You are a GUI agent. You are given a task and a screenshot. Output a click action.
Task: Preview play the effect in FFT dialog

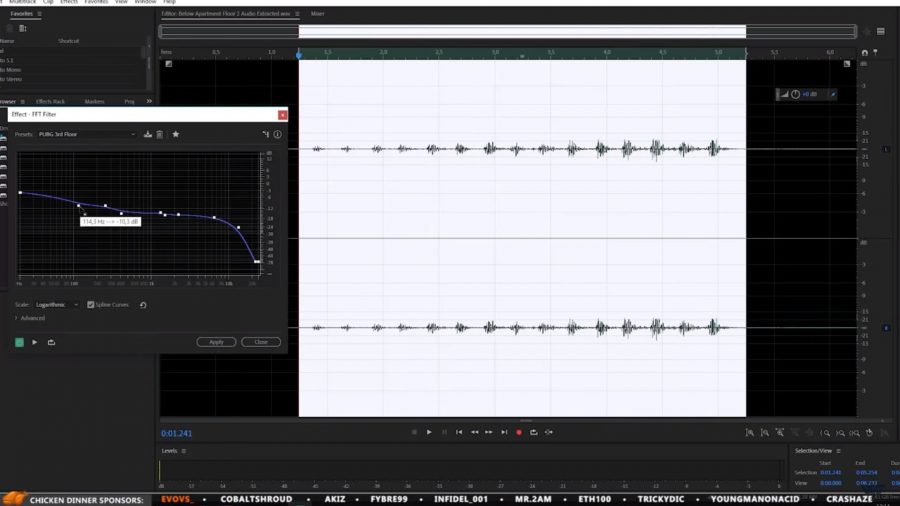pos(34,342)
